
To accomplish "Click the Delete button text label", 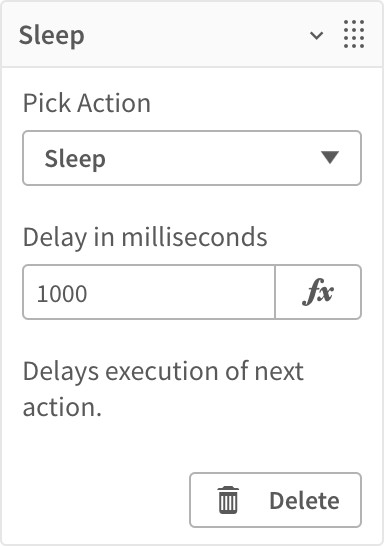I will (x=304, y=501).
